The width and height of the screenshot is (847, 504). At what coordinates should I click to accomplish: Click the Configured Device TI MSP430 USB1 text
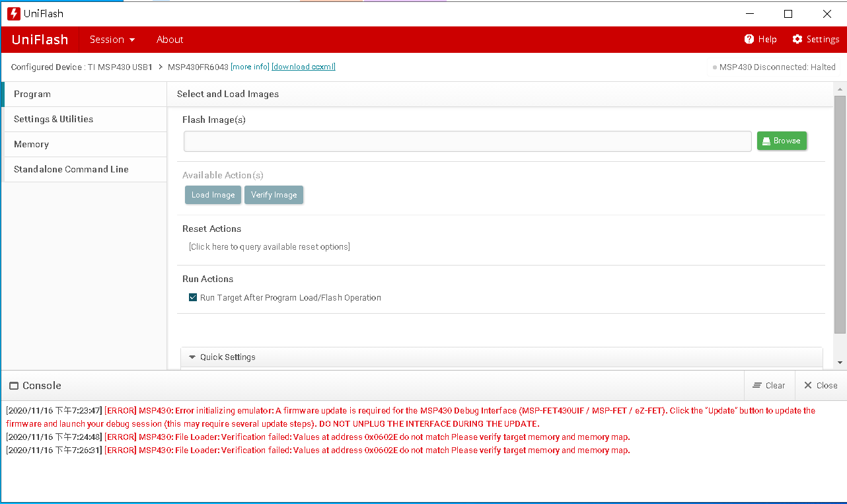[x=82, y=67]
